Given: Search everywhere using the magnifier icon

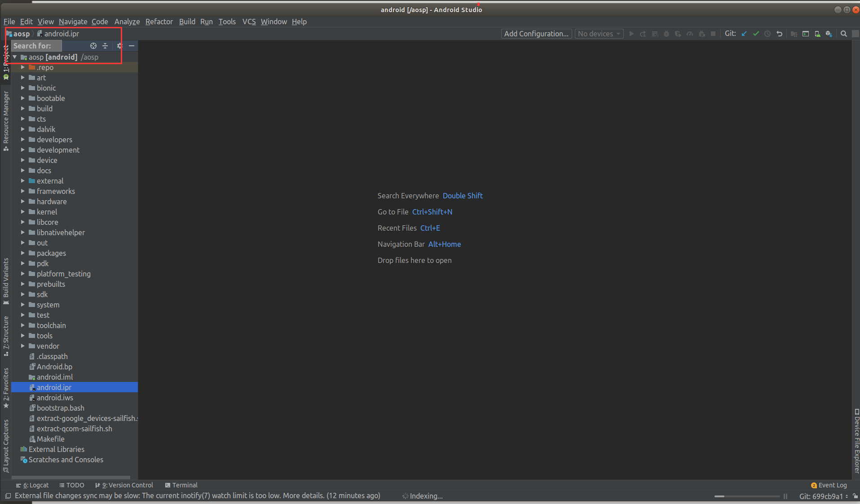Looking at the screenshot, I should [x=844, y=34].
